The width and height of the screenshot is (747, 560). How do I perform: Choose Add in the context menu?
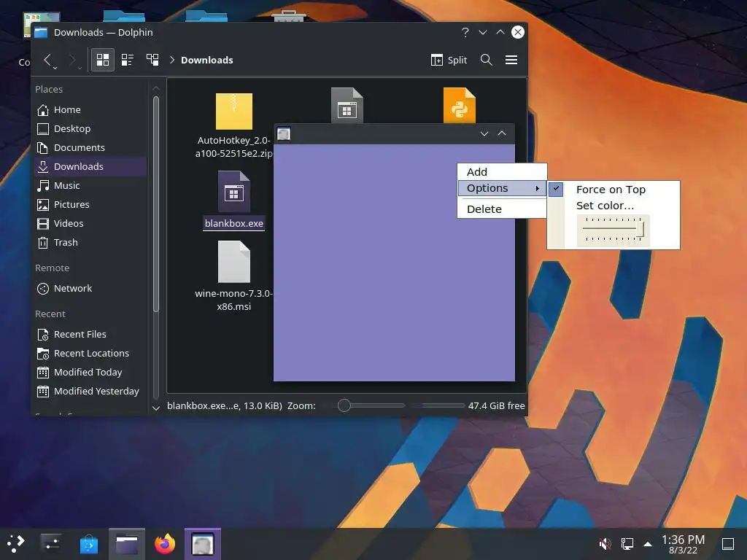502,172
